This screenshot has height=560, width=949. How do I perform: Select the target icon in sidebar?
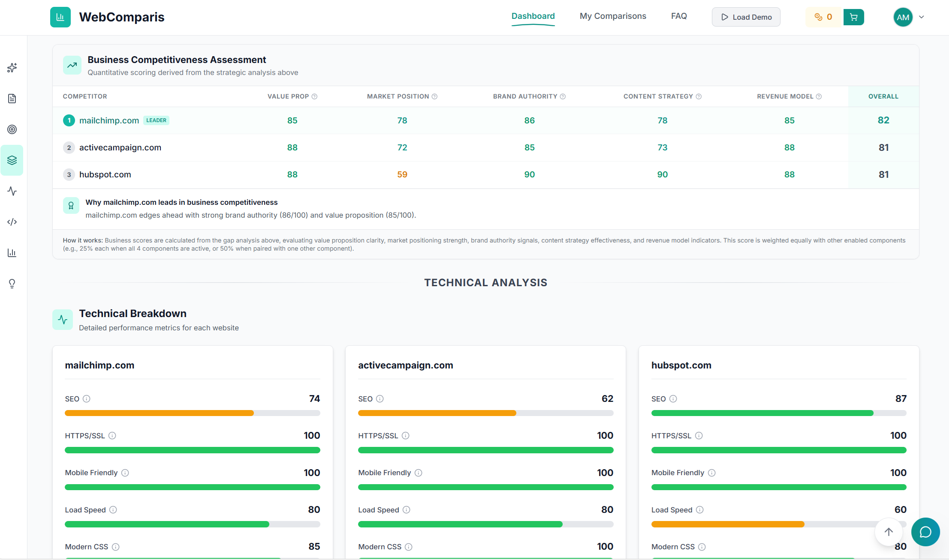12,129
